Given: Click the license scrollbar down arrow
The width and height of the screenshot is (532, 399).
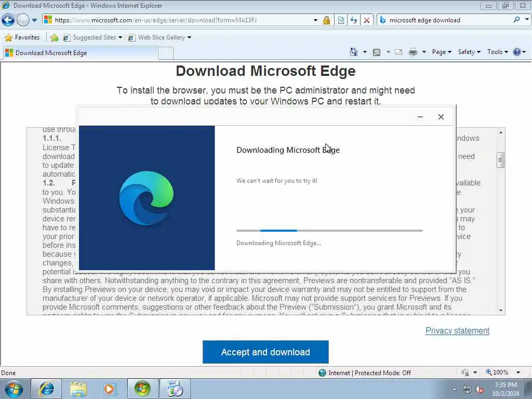Looking at the screenshot, I should (x=501, y=311).
